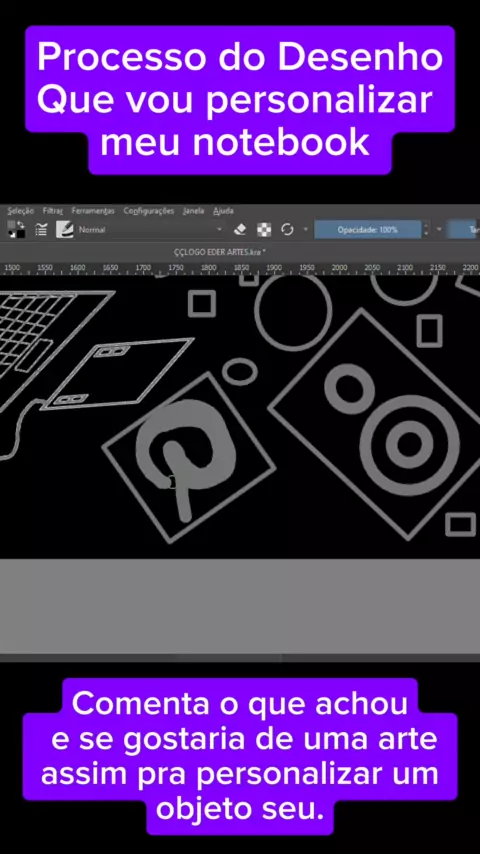Open the Configurações menu
This screenshot has width=480, height=854.
149,211
